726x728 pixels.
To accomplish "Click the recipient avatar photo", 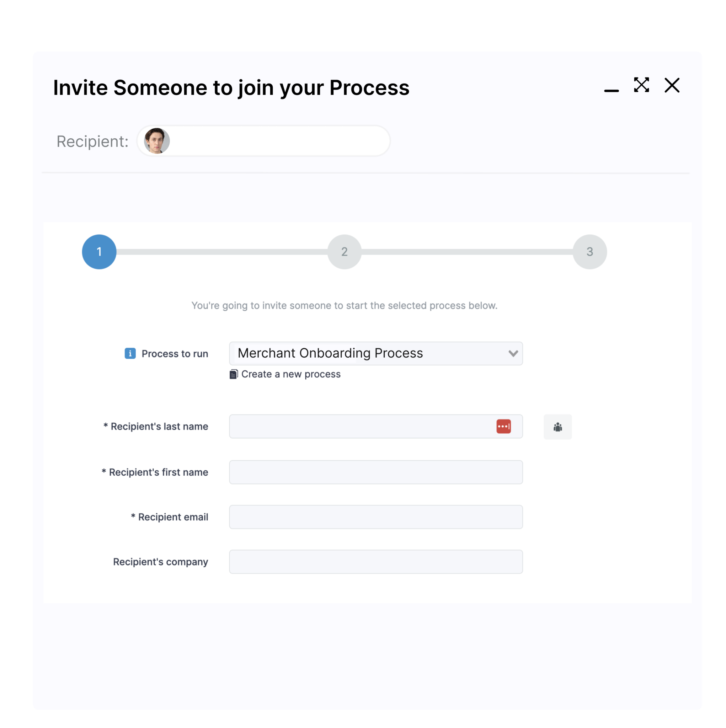I will [156, 140].
